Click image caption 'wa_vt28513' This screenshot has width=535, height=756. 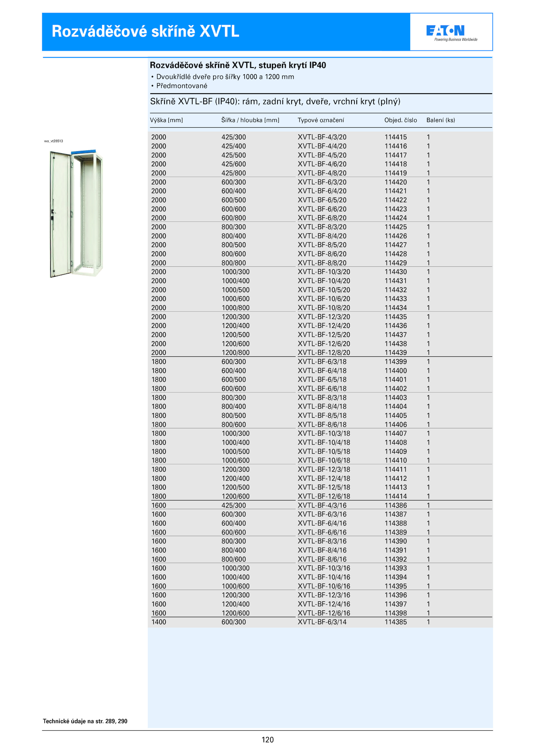tap(53, 141)
